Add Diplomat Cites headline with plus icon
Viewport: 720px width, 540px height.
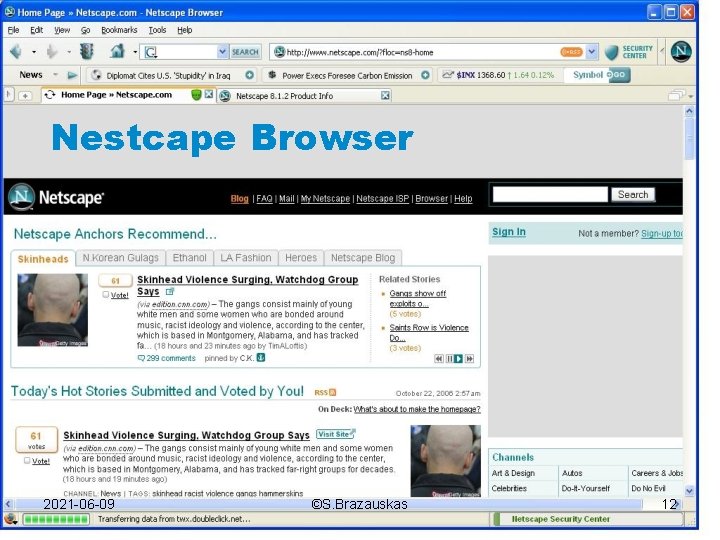tap(249, 75)
